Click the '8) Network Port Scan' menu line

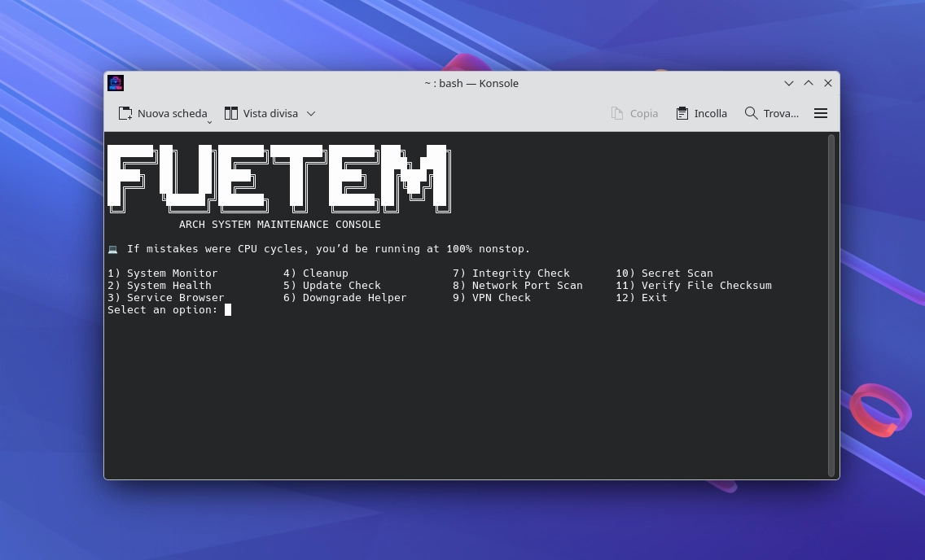pyautogui.click(x=517, y=286)
